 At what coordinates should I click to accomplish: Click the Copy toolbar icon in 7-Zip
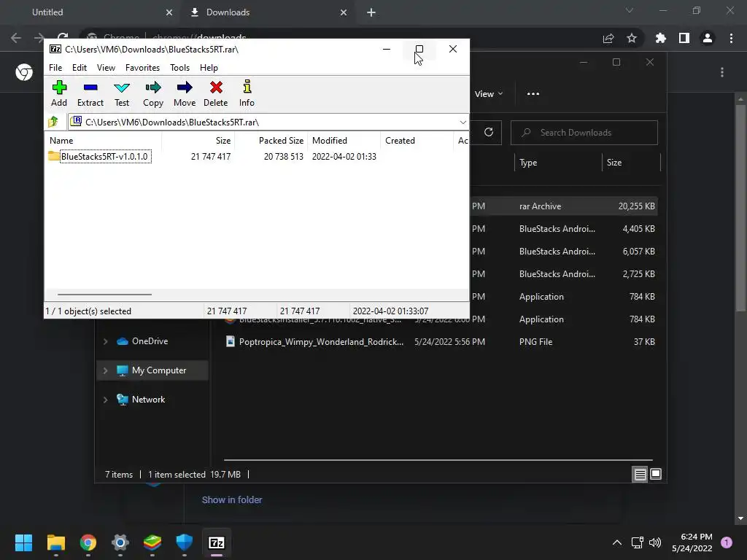[x=153, y=93]
